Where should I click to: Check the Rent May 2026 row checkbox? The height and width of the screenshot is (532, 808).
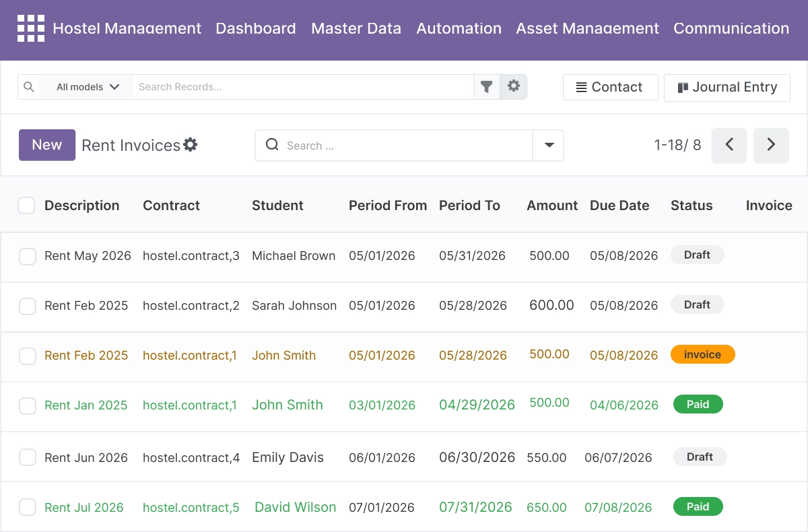click(28, 256)
